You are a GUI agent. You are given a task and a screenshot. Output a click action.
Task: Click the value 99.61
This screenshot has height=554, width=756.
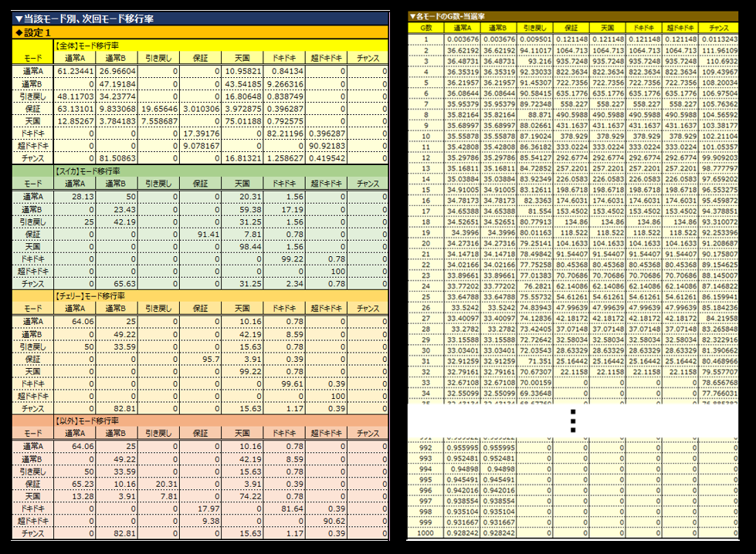(284, 384)
